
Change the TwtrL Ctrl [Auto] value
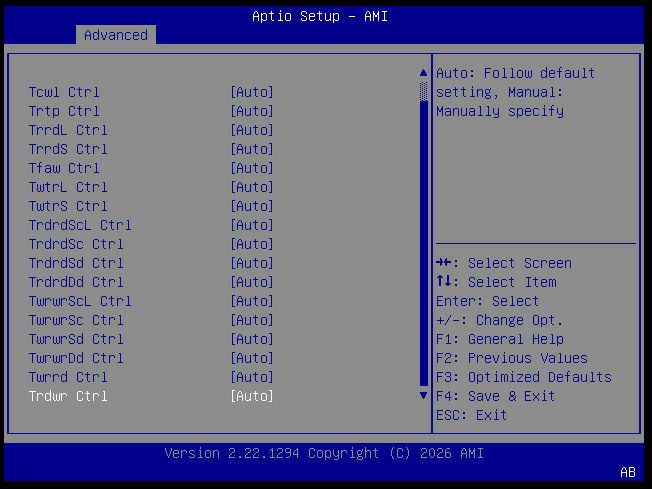point(252,187)
